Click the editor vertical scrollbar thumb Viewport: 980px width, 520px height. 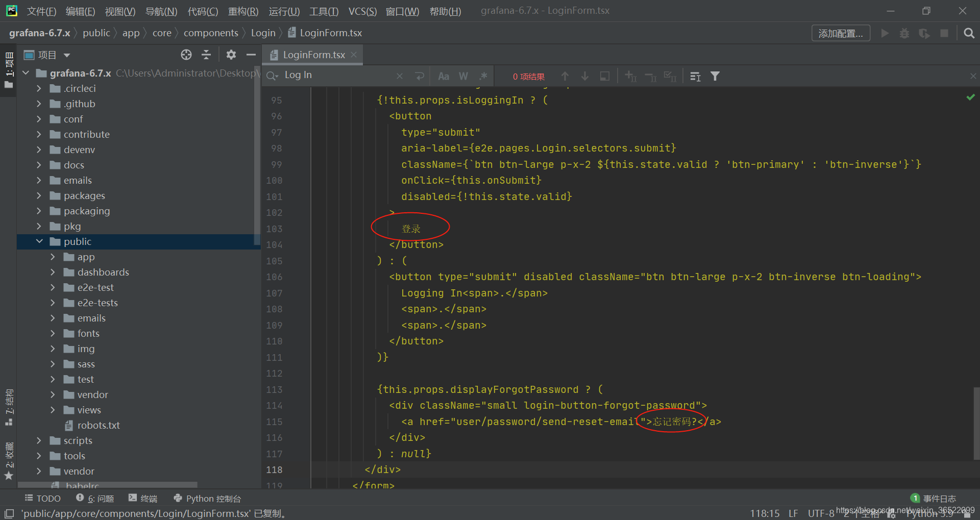976,424
